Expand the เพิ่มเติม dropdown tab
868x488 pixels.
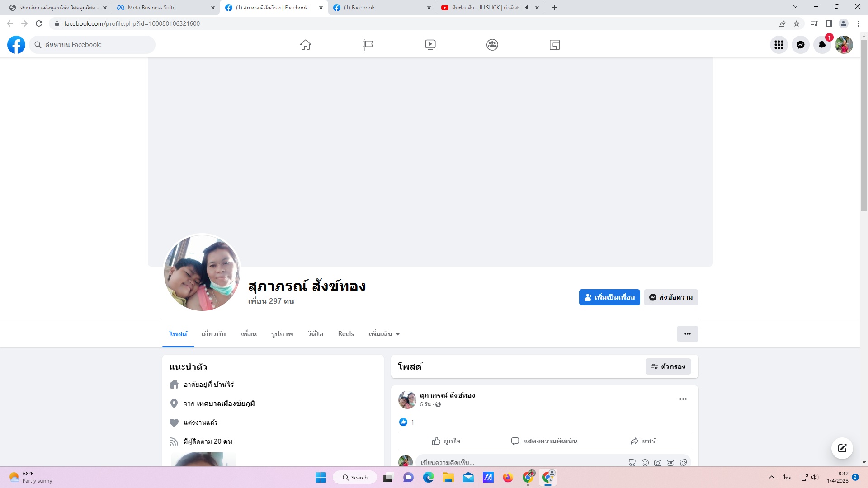tap(384, 334)
